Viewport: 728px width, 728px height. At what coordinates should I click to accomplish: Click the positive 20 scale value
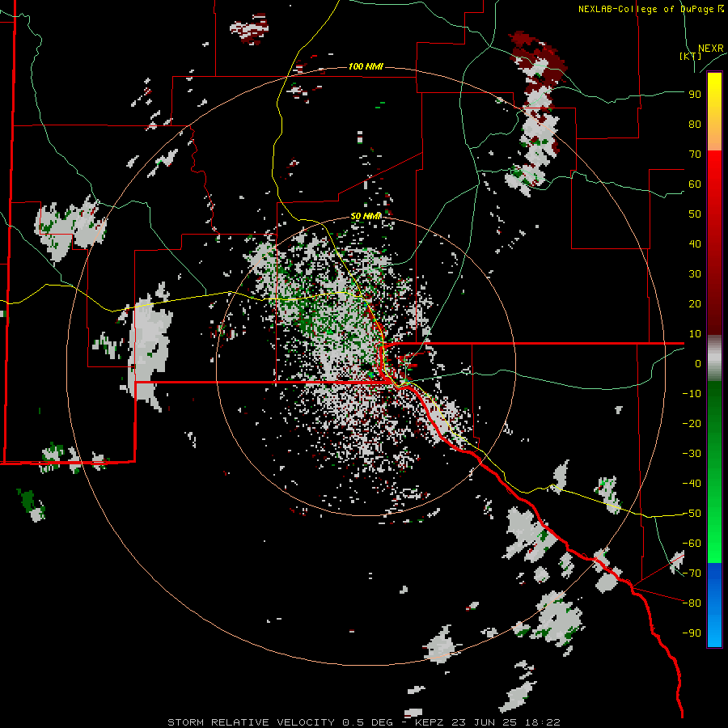pos(695,304)
